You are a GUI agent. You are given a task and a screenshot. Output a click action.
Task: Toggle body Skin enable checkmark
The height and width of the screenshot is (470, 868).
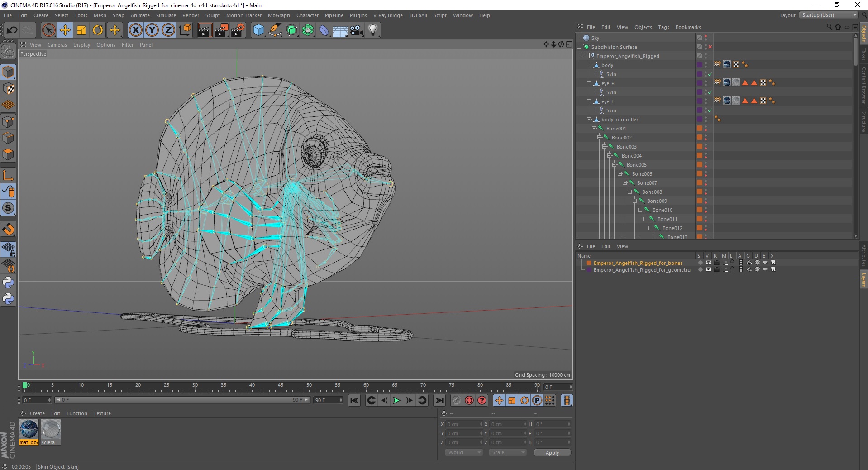point(710,74)
